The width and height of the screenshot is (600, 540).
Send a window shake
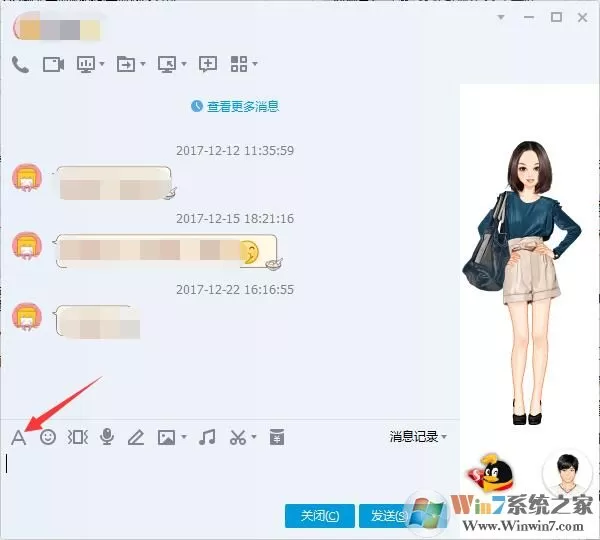pos(78,437)
